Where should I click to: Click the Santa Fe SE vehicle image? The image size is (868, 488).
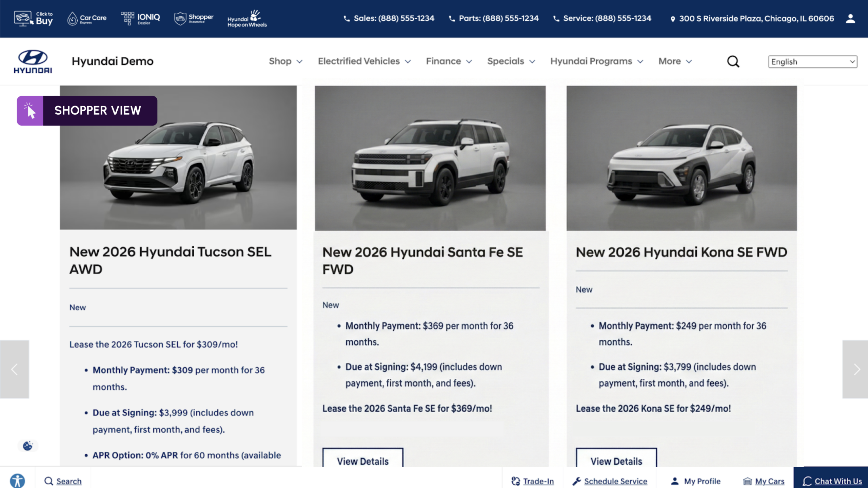click(x=430, y=158)
